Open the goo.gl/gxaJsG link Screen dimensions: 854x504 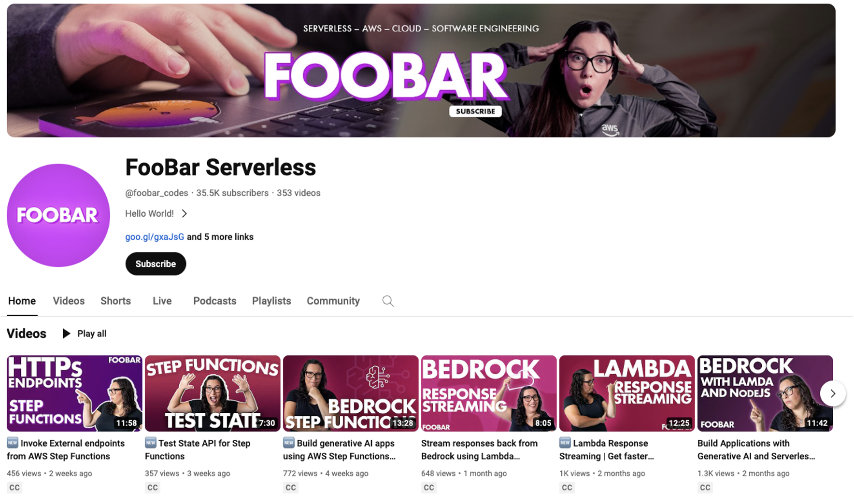pyautogui.click(x=155, y=237)
